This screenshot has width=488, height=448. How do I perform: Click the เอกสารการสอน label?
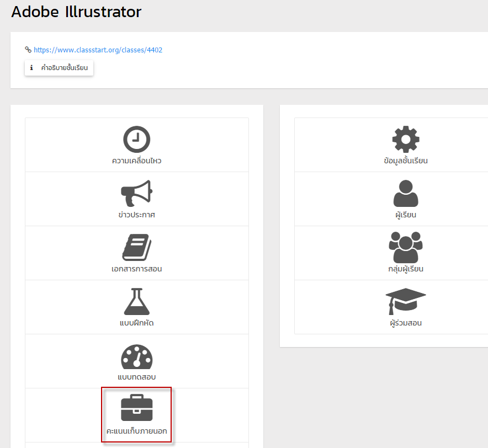pos(136,269)
